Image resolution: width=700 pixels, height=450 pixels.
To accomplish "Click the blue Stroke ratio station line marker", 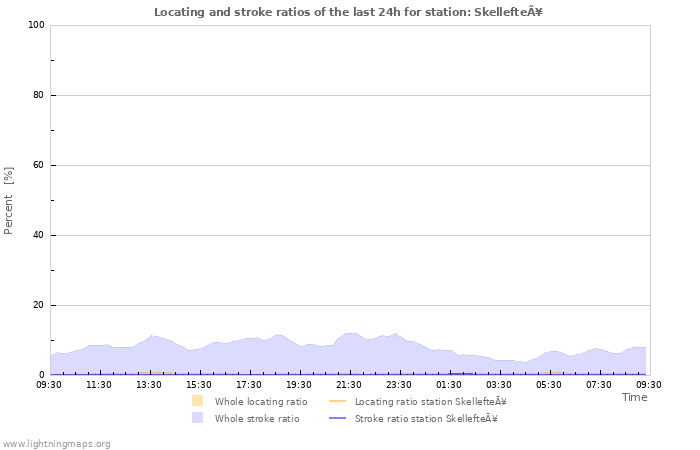I will (337, 418).
